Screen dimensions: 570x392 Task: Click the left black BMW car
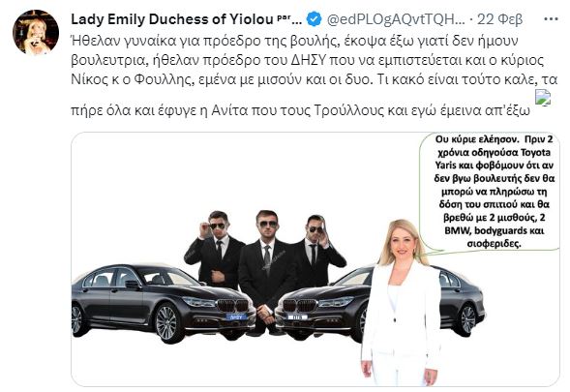tap(163, 302)
